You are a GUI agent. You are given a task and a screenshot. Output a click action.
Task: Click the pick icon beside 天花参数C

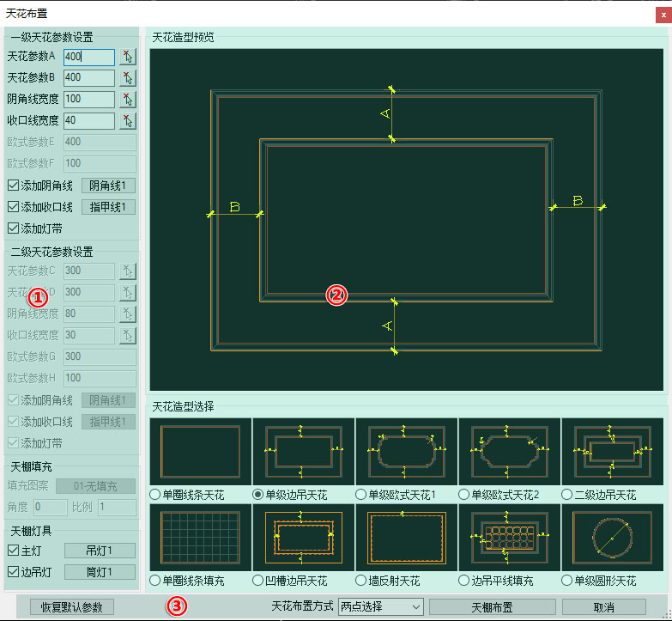click(x=128, y=271)
